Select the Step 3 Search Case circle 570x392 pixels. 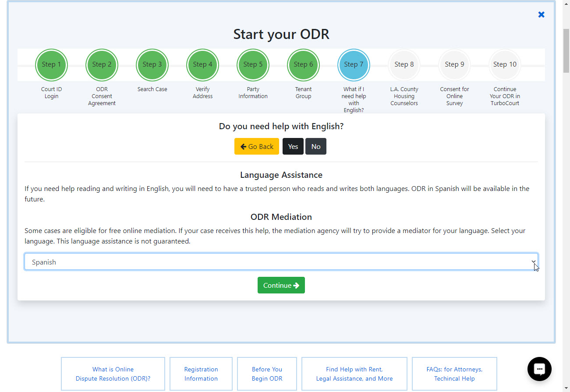[x=152, y=64]
